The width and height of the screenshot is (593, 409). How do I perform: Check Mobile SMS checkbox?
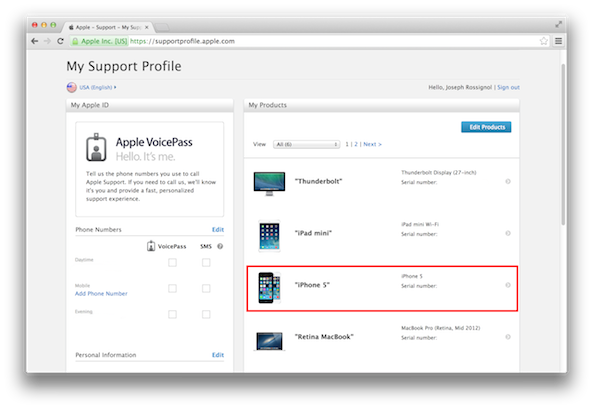pos(206,289)
